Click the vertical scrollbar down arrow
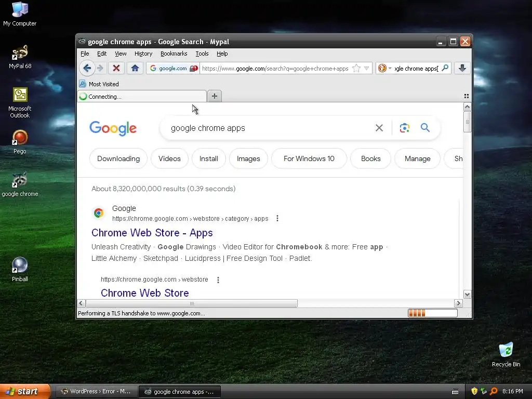 pos(467,295)
